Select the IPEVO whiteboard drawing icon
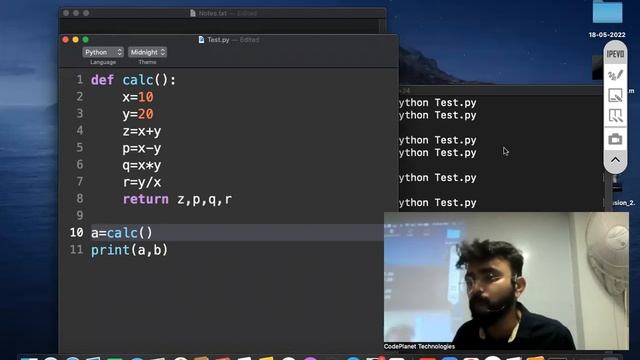This screenshot has height=360, width=640. point(615,96)
